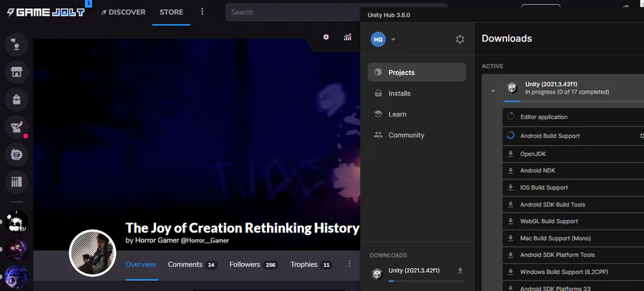Click the Game Jolt logo
Screen dimensions: 644x291
coord(46,12)
